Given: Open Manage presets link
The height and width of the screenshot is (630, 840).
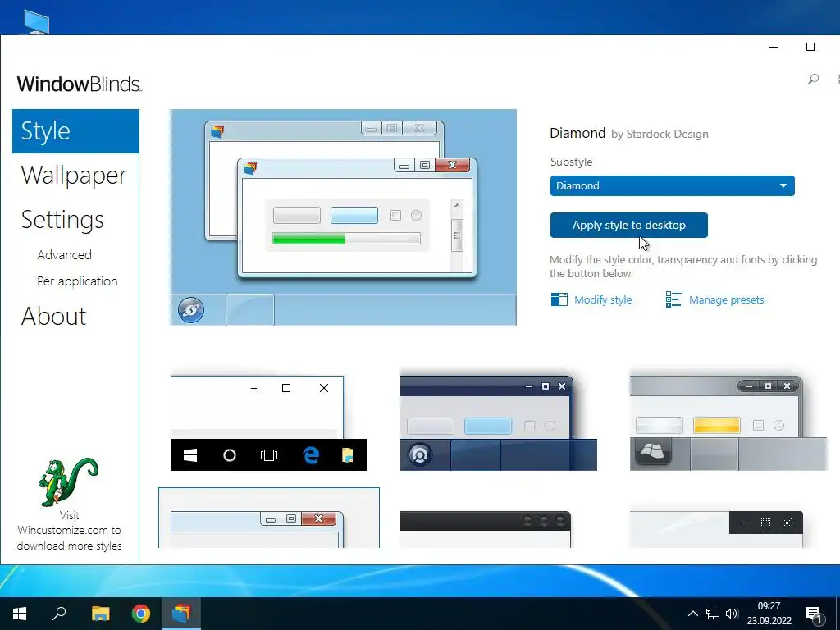Looking at the screenshot, I should (726, 300).
